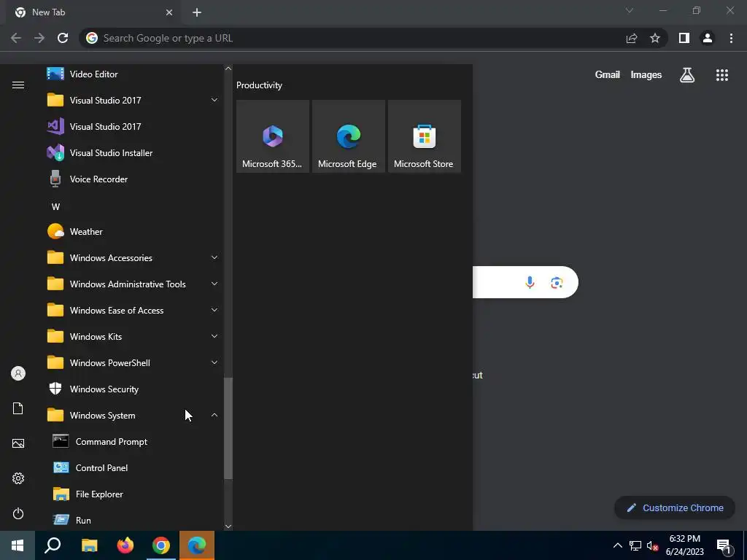Open Visual Studio Installer
The width and height of the screenshot is (747, 560).
coord(131,153)
